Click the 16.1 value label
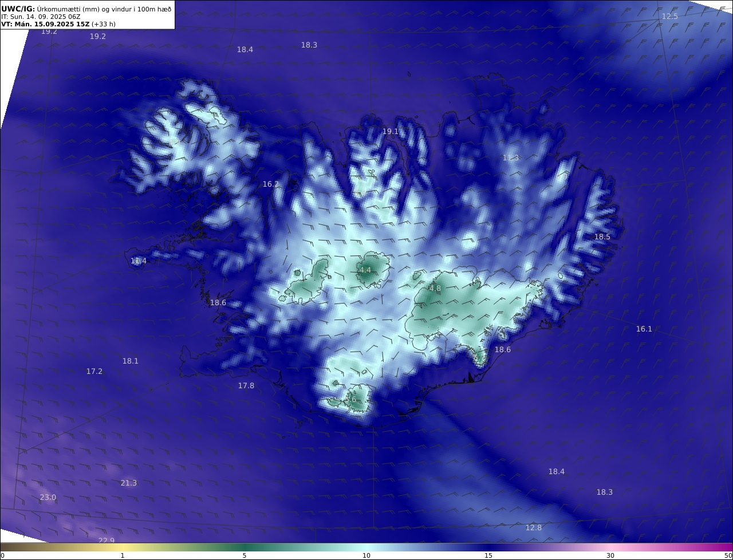The width and height of the screenshot is (733, 560). tap(644, 329)
